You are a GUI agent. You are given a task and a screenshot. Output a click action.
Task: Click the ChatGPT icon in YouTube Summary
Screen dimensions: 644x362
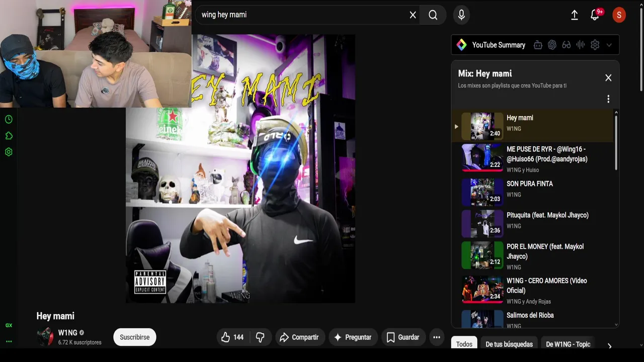click(552, 45)
